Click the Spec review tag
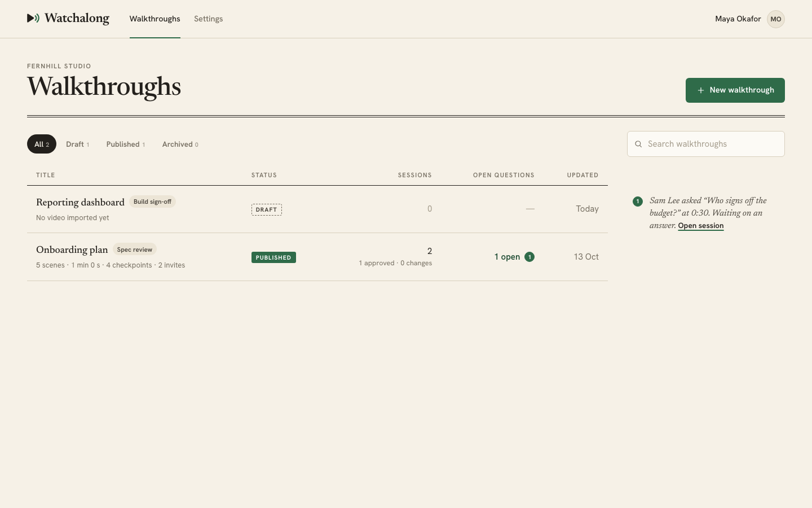This screenshot has width=812, height=508. pos(135,249)
